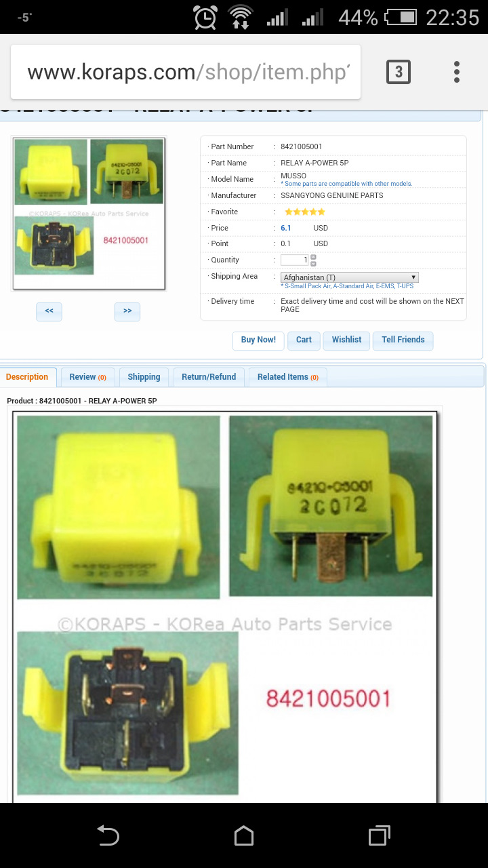Select the Description tab

27,377
